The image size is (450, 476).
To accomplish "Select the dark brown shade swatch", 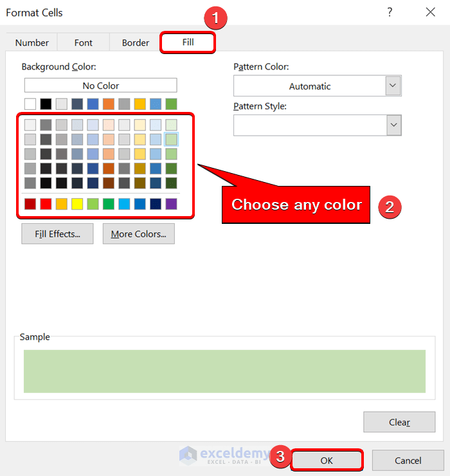I will (x=109, y=183).
